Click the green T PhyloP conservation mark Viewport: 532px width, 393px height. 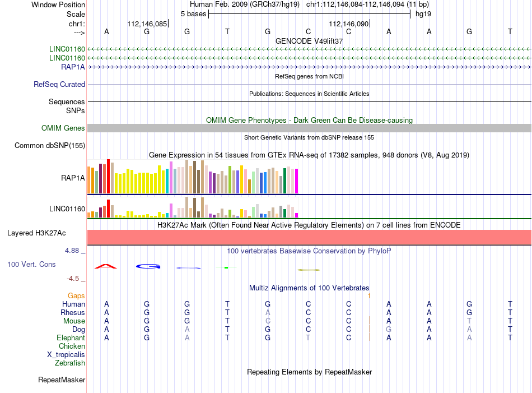[x=226, y=267]
